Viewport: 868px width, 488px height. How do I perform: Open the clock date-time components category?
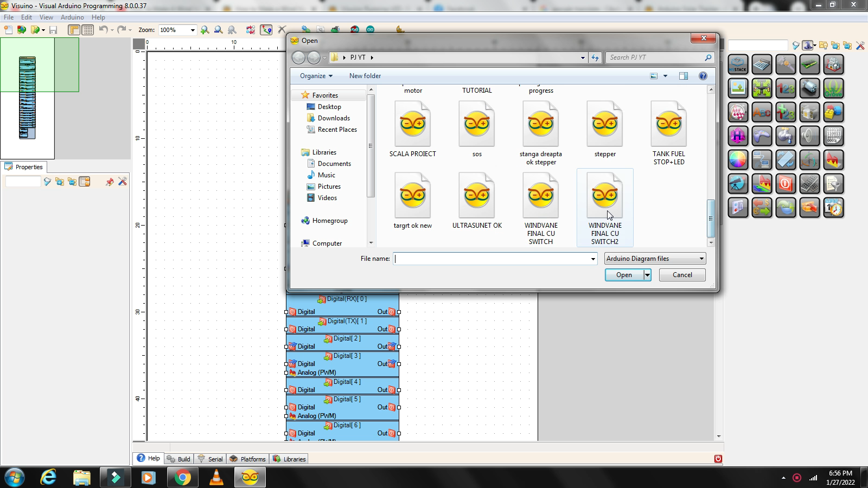833,208
